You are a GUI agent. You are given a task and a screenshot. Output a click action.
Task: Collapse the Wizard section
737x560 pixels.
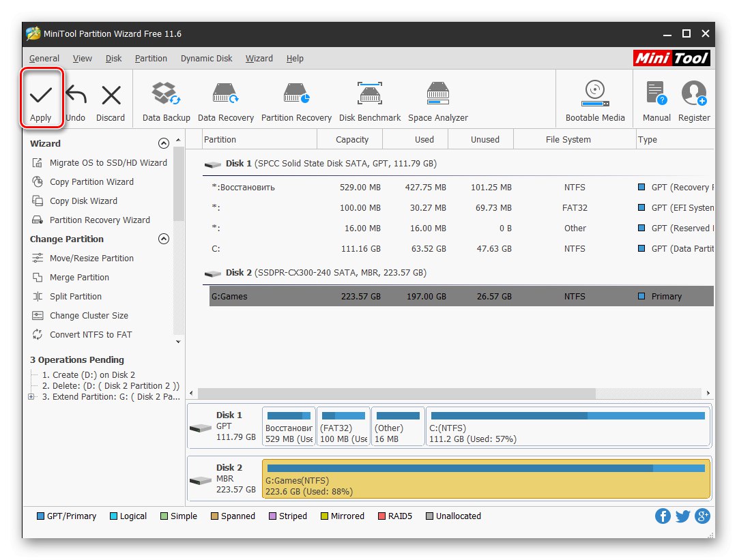tap(163, 143)
